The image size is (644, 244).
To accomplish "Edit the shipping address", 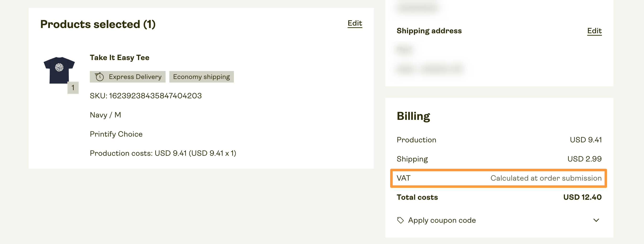I will (x=594, y=31).
